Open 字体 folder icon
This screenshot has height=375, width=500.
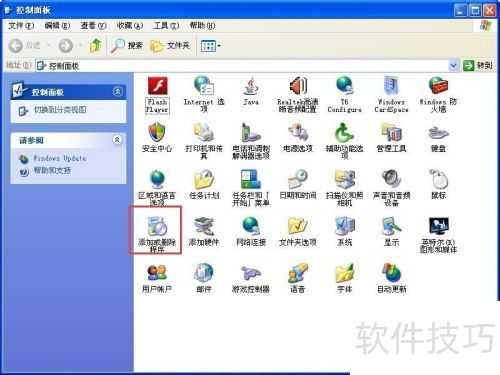pyautogui.click(x=344, y=273)
